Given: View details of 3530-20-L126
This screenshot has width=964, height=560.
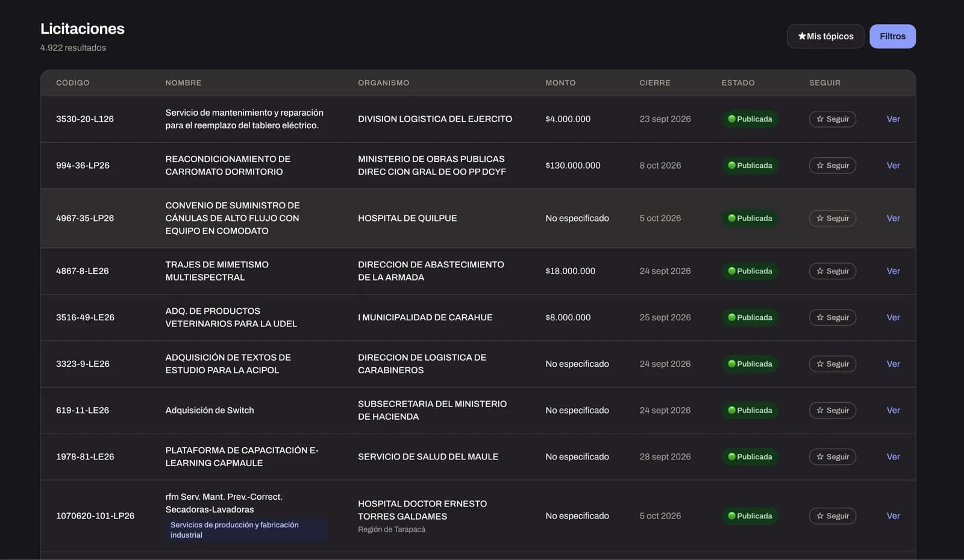Looking at the screenshot, I should point(893,119).
